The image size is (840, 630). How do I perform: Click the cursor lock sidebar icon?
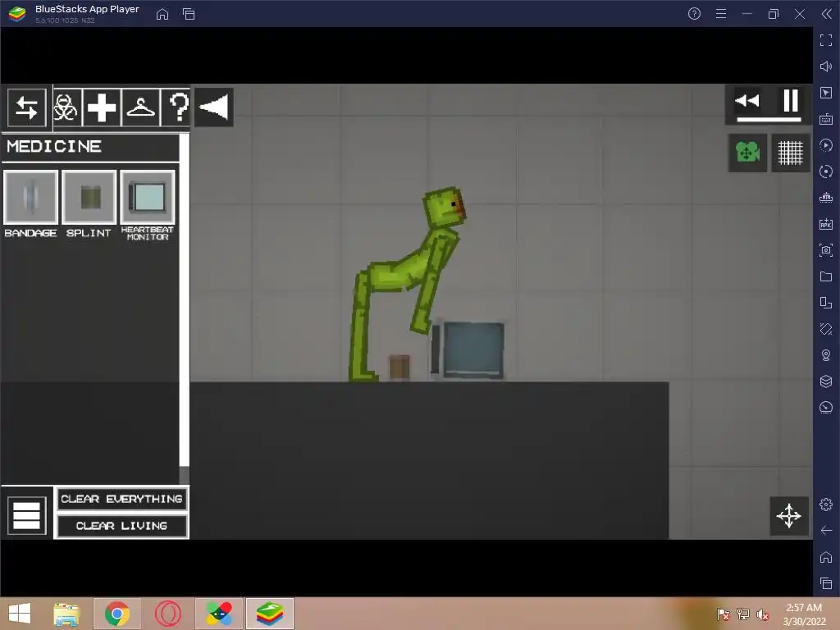click(826, 93)
